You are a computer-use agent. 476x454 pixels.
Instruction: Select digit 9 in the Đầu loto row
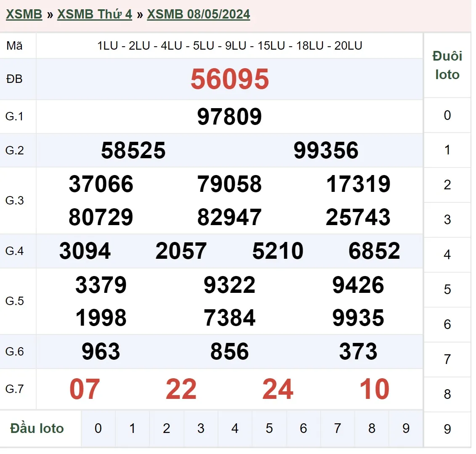(406, 428)
